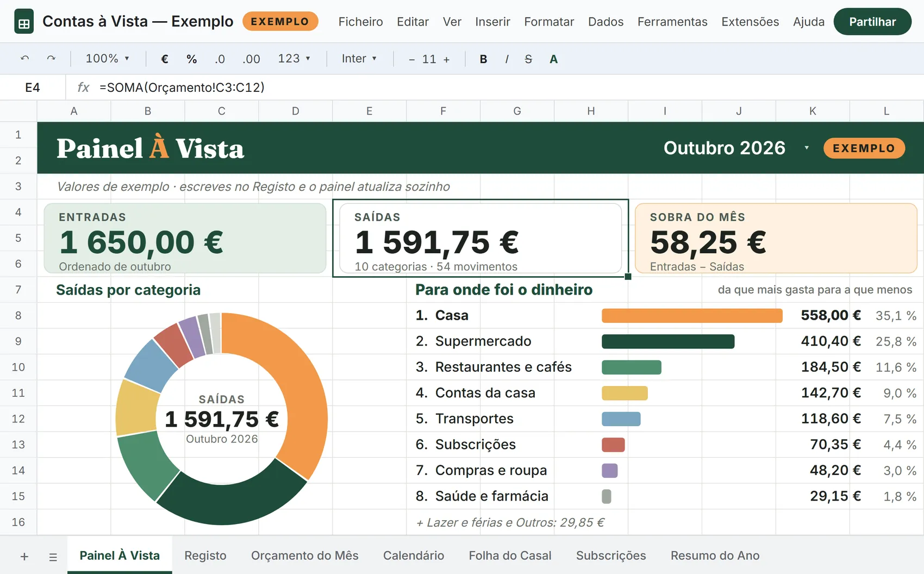Open the Inter font dropdown

pos(359,58)
